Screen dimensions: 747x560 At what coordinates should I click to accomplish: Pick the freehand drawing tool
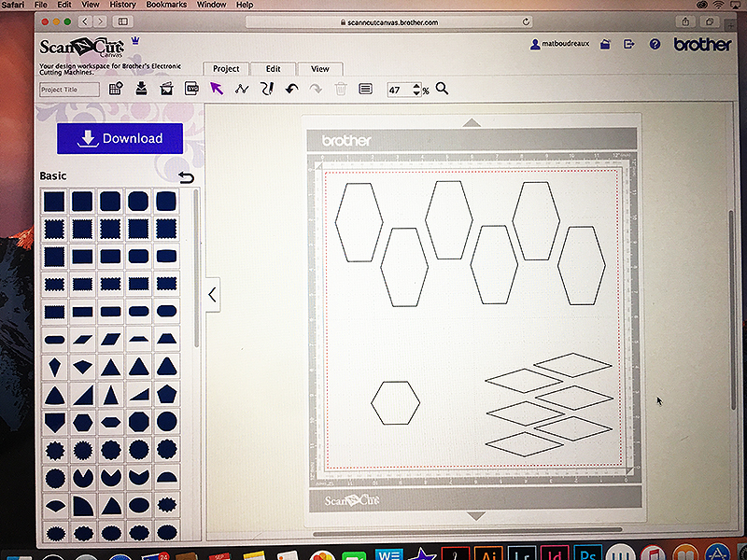coord(266,89)
